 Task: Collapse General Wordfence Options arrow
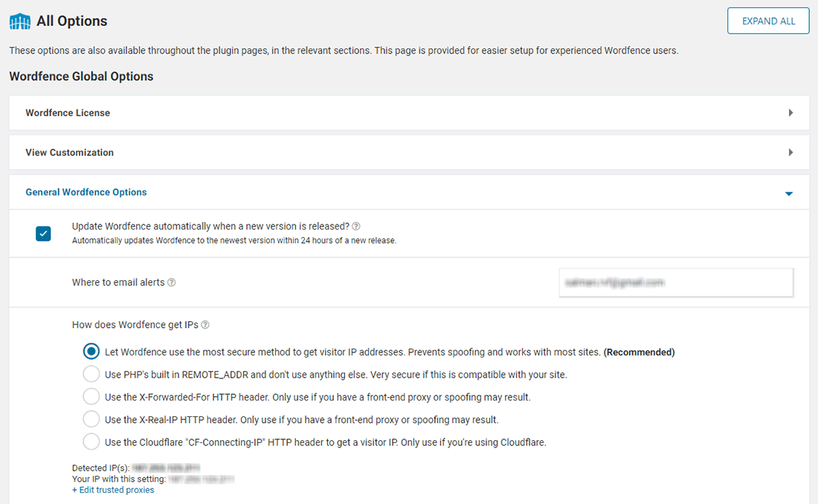click(x=789, y=193)
